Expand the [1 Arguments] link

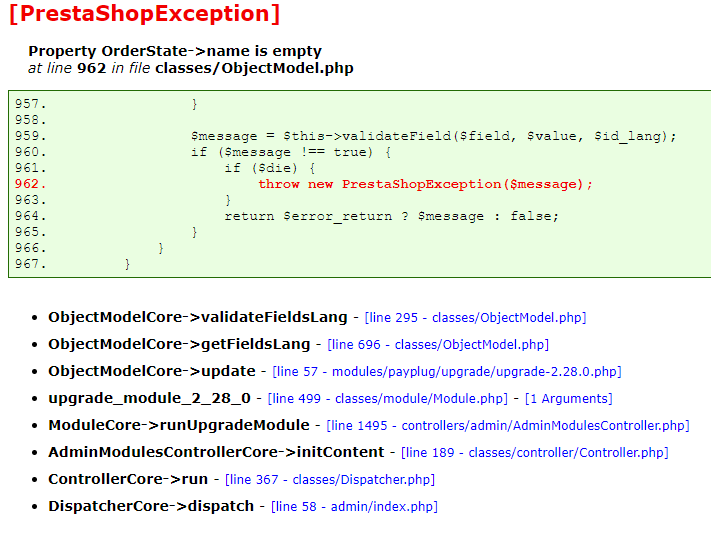pos(569,399)
